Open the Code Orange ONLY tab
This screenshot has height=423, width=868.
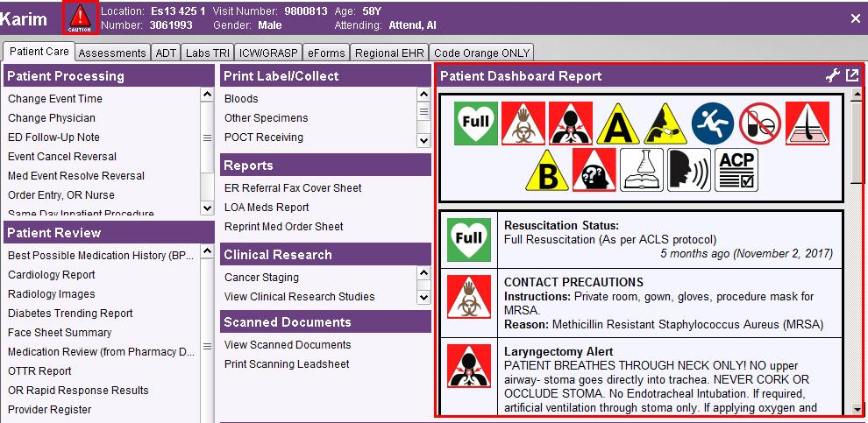click(x=481, y=53)
